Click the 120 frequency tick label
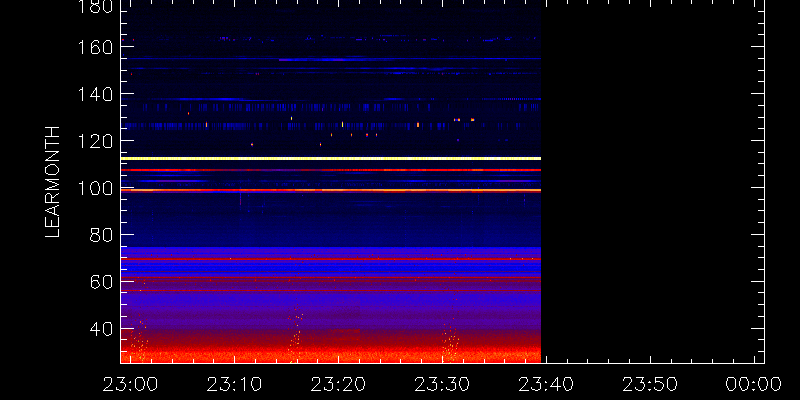This screenshot has height=400, width=800. (95, 140)
